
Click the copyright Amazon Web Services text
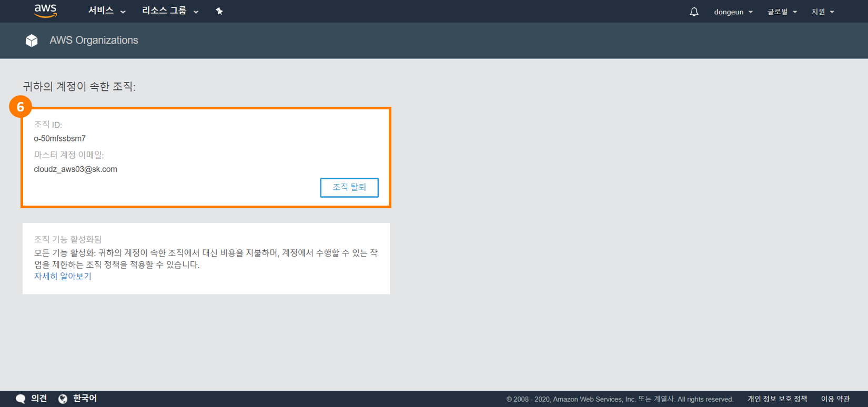point(620,399)
